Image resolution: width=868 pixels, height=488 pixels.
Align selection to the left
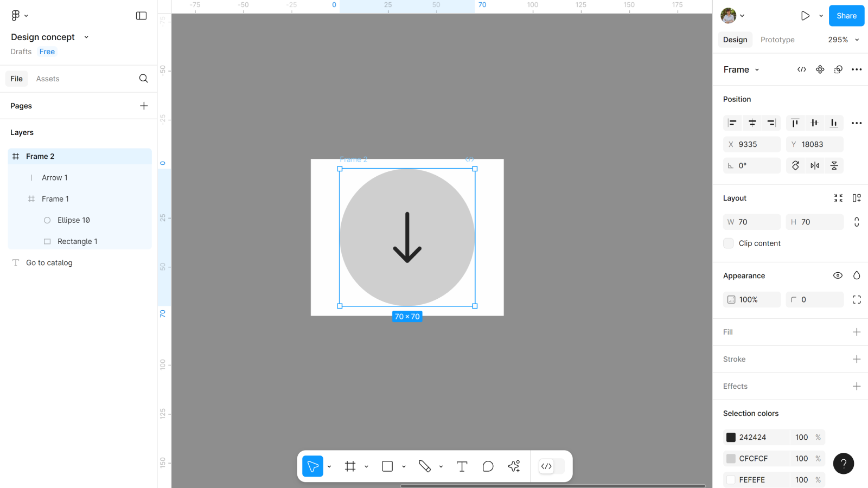point(732,123)
